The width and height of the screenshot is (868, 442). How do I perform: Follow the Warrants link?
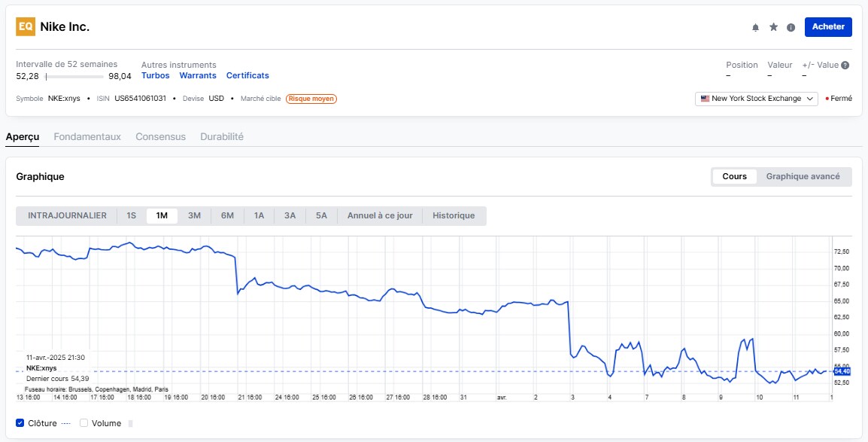198,75
